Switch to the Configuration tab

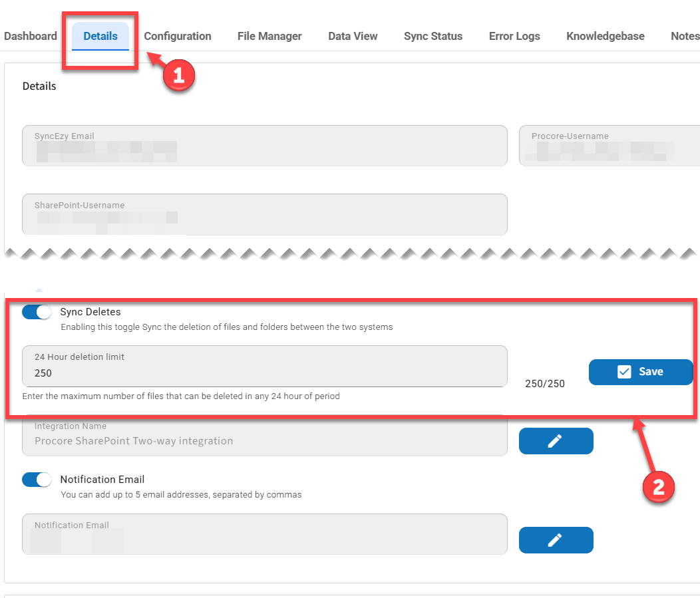[178, 37]
